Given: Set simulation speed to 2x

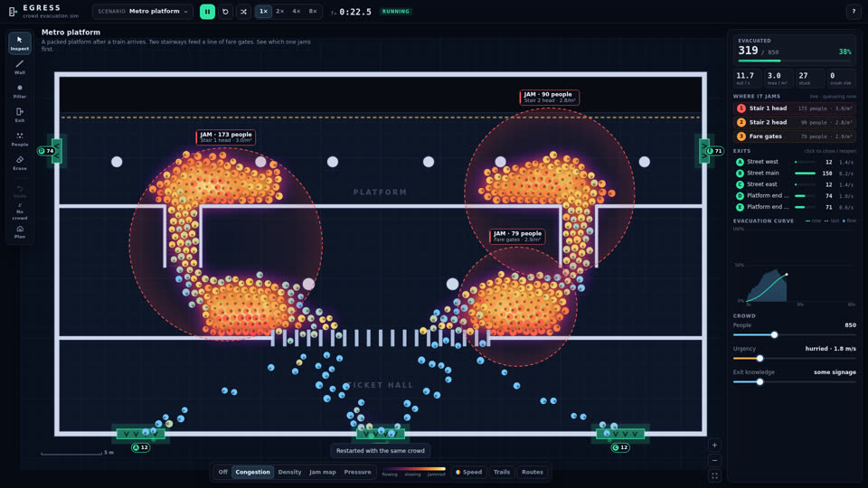Looking at the screenshot, I should click(280, 11).
